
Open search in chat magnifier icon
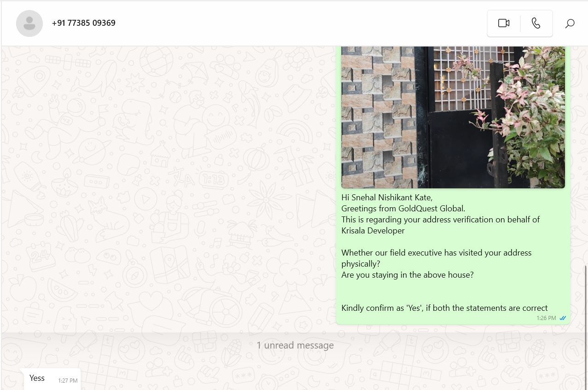tap(570, 23)
